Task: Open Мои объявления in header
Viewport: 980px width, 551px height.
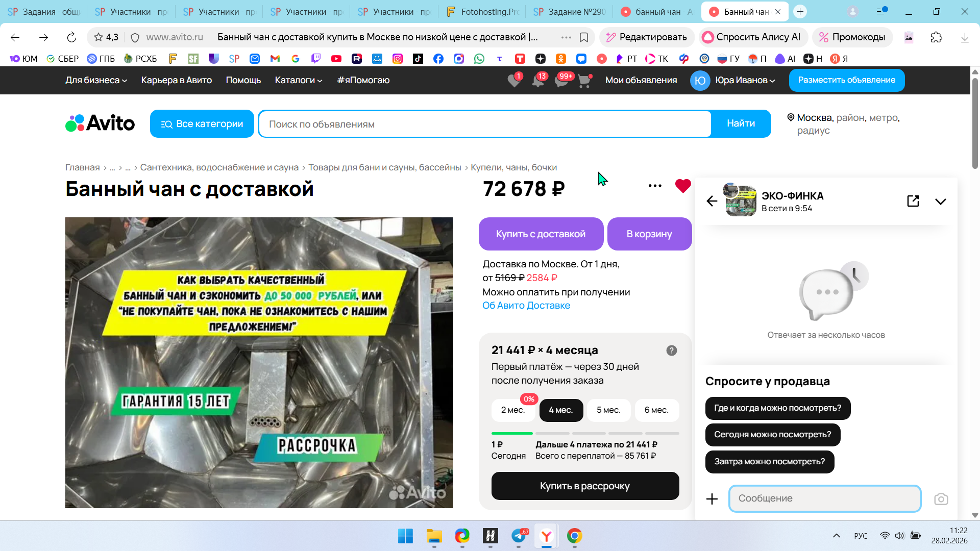Action: click(641, 80)
